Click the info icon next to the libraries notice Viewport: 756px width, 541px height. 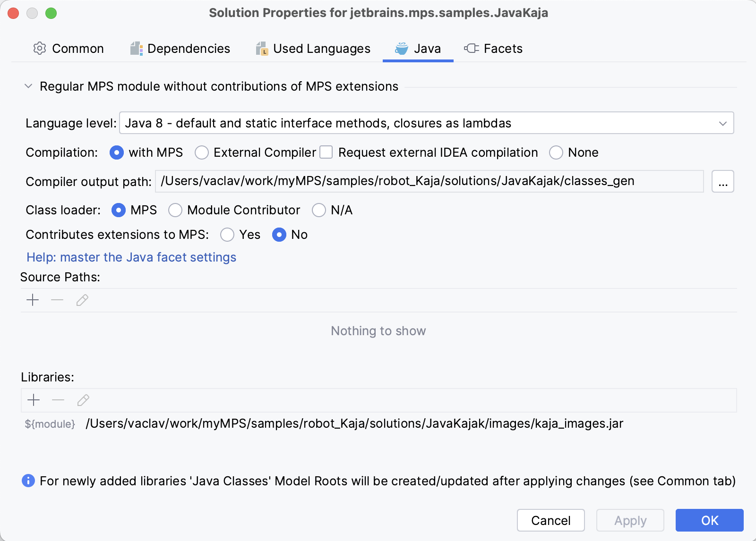pyautogui.click(x=28, y=481)
